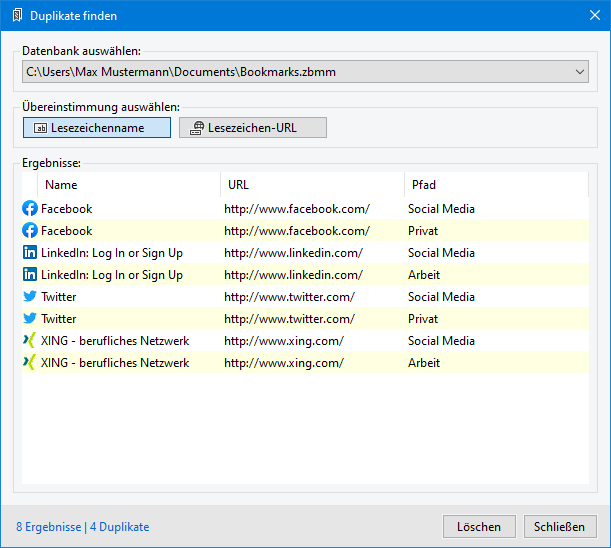Screen dimensions: 611x548
Task: Click the Löschen button
Action: coord(479,527)
